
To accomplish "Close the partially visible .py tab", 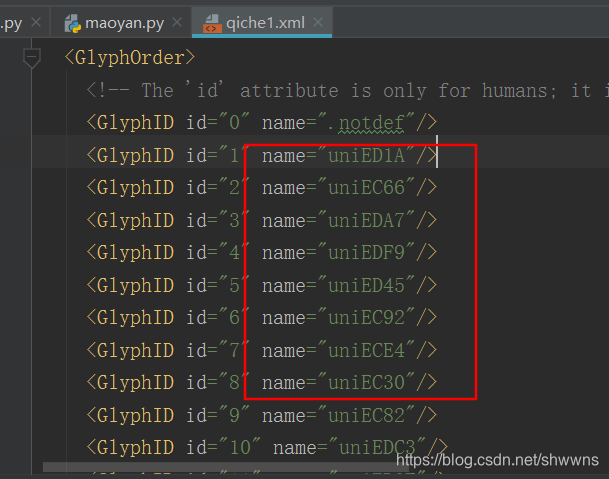I will click(36, 23).
